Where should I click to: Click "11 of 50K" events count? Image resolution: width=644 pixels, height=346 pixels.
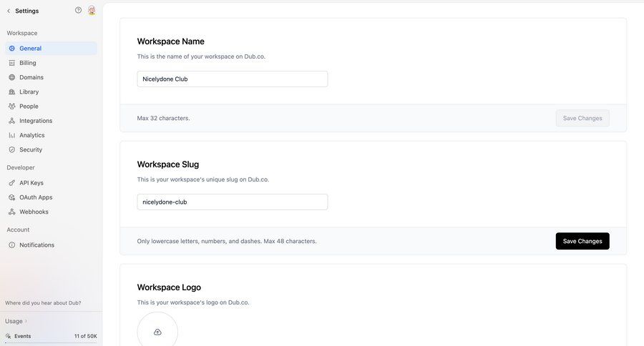(x=86, y=336)
